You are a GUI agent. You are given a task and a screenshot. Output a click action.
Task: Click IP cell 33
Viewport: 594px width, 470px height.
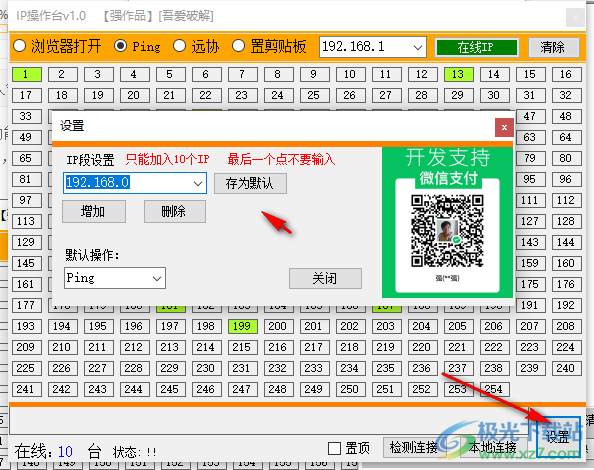(27, 116)
